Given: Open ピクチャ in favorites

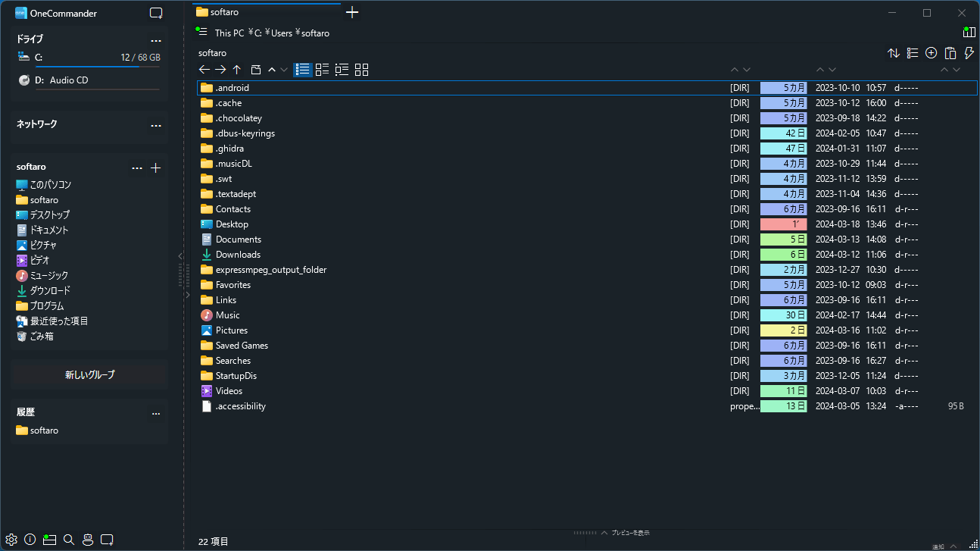Looking at the screenshot, I should point(36,246).
